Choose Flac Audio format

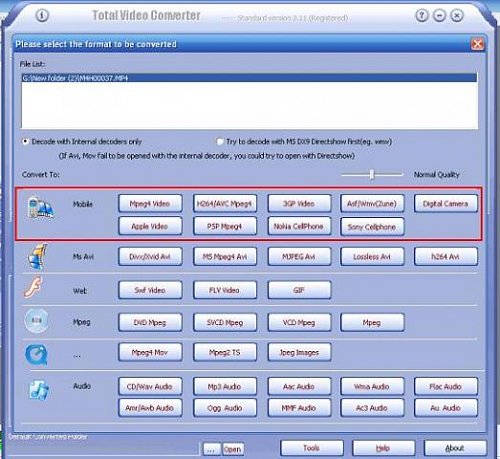click(x=446, y=387)
